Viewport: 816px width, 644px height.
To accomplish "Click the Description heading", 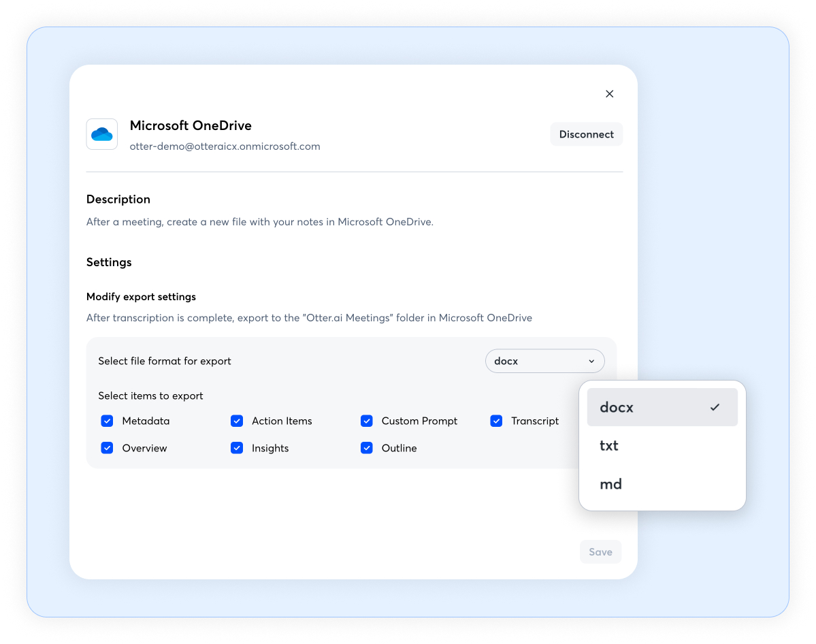I will (x=118, y=199).
